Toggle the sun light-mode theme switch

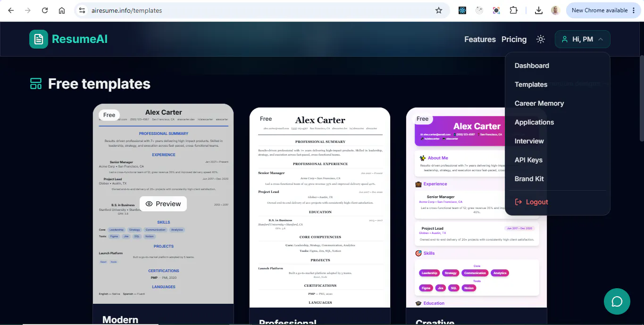pyautogui.click(x=541, y=39)
